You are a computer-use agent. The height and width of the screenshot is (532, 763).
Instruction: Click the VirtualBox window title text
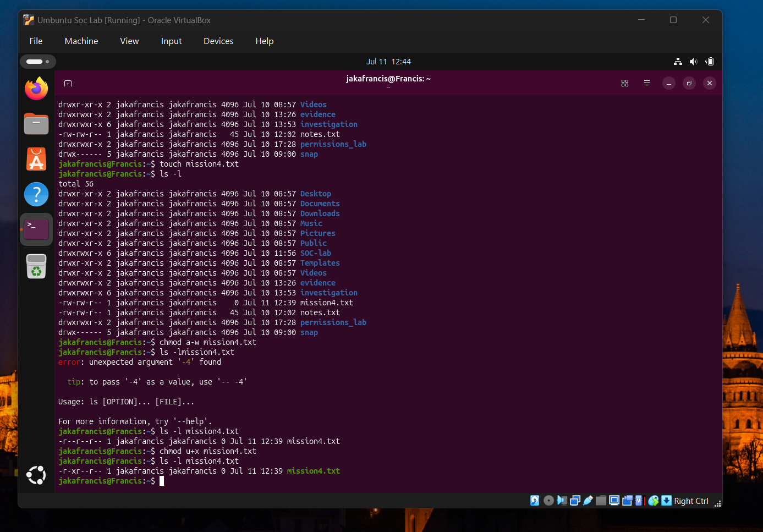[x=124, y=20]
